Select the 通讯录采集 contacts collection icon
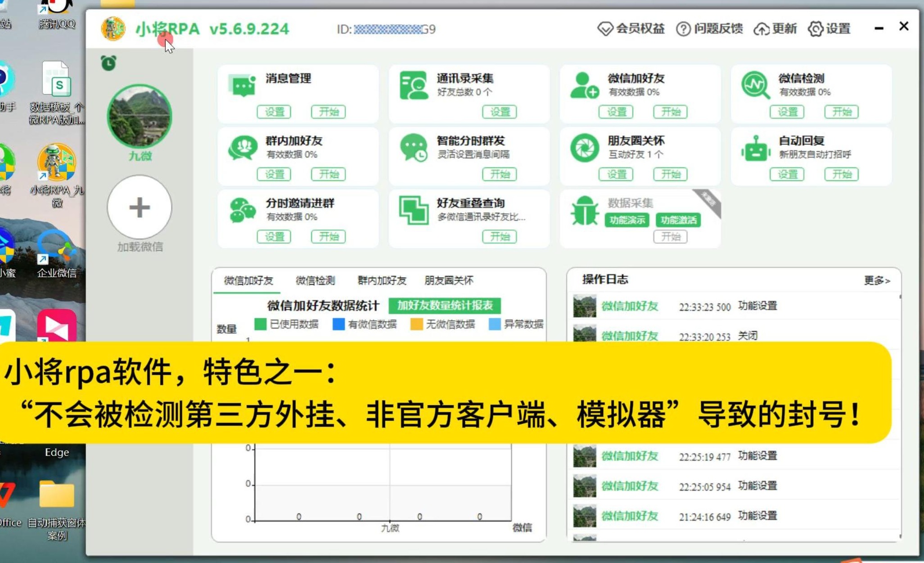Screen dimensions: 924x563 414,85
